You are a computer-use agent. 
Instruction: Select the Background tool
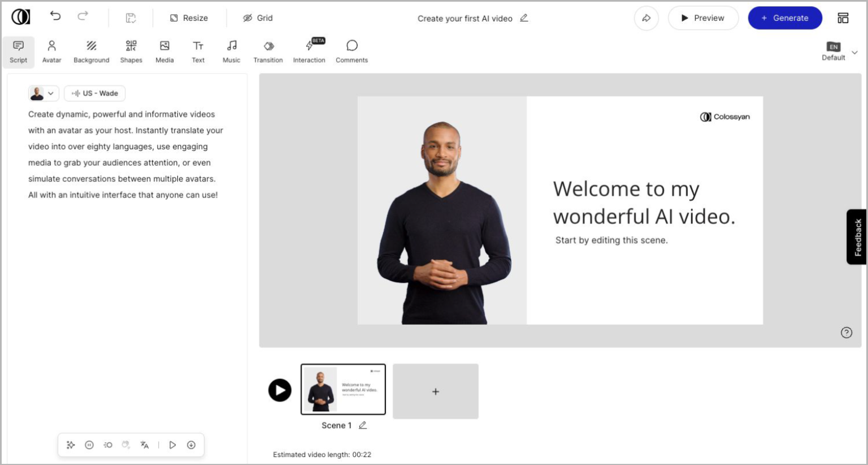[91, 51]
